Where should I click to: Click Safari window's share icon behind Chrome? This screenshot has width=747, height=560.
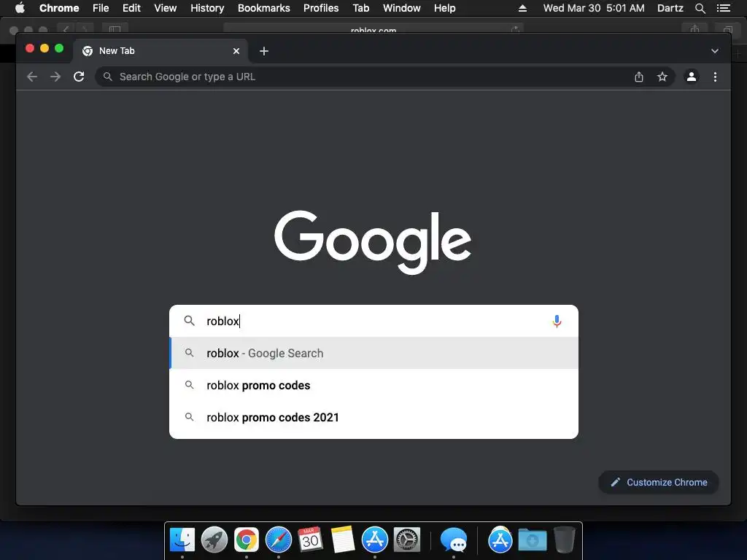pyautogui.click(x=694, y=29)
